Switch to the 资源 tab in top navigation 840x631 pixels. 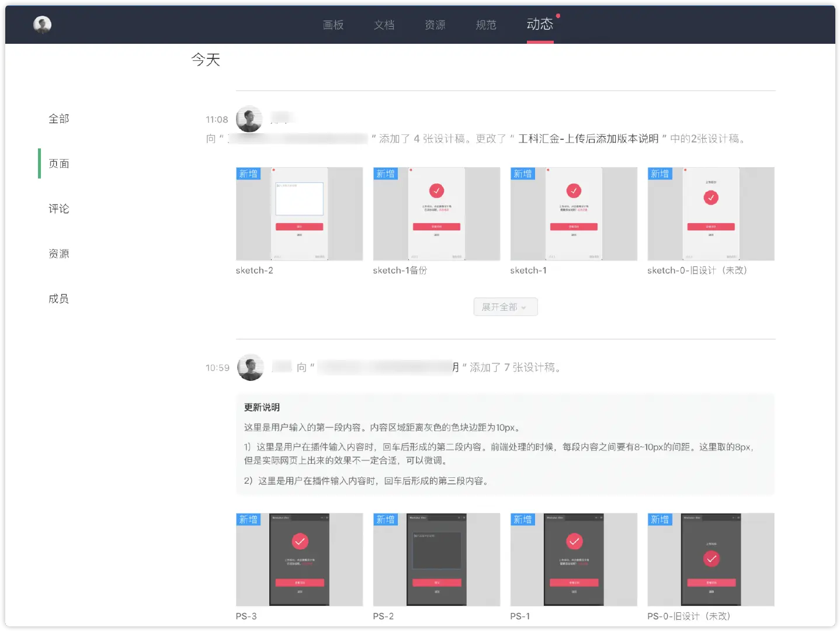(435, 25)
